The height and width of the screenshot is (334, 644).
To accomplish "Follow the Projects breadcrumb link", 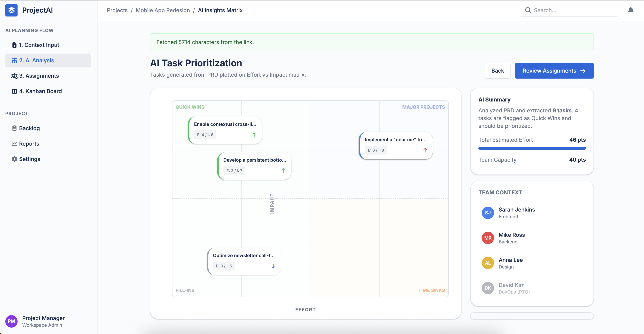I will (x=117, y=10).
